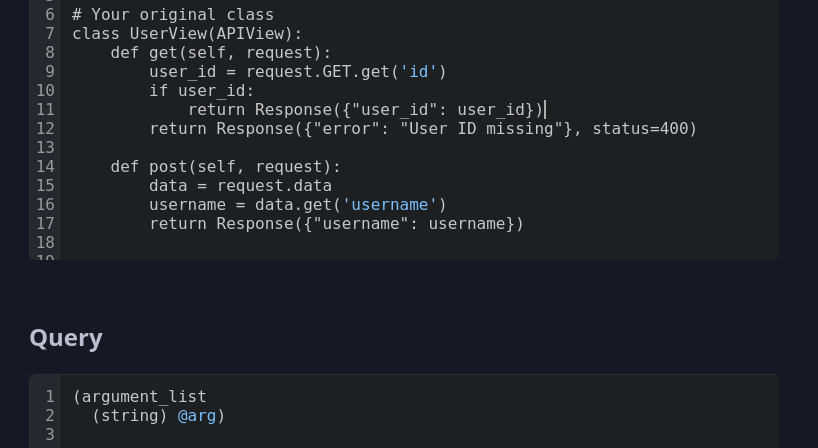This screenshot has width=818, height=448.
Task: Click the 'status=400' argument on line 12
Action: pos(640,129)
